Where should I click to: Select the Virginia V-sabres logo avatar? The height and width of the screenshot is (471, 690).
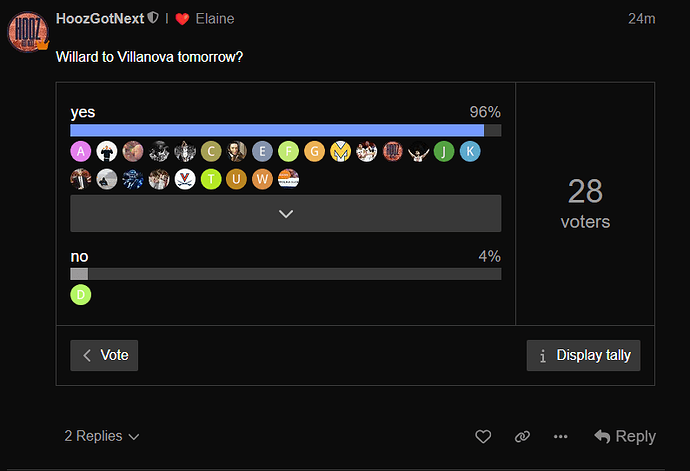coord(185,179)
